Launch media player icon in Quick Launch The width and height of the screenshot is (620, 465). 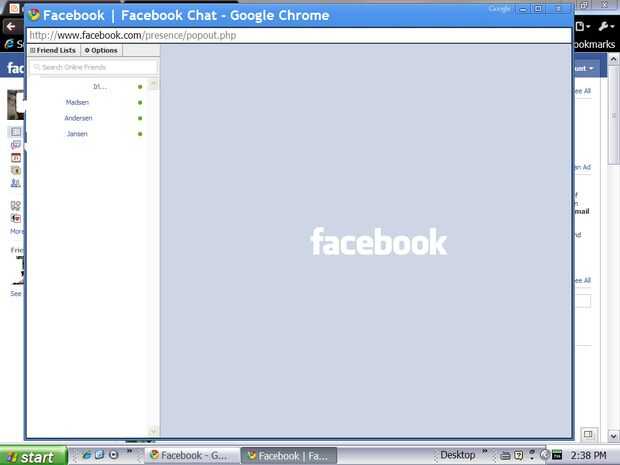click(x=113, y=455)
